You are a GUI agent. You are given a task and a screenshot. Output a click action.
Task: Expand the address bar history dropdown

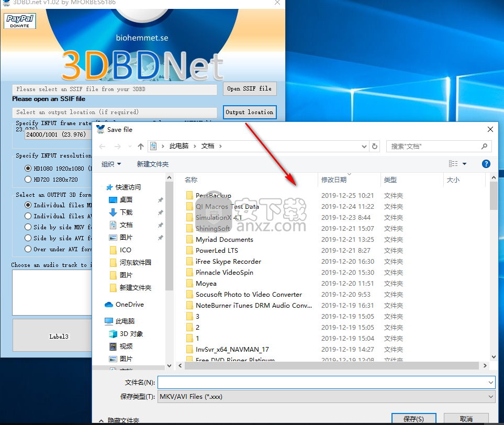pyautogui.click(x=364, y=147)
